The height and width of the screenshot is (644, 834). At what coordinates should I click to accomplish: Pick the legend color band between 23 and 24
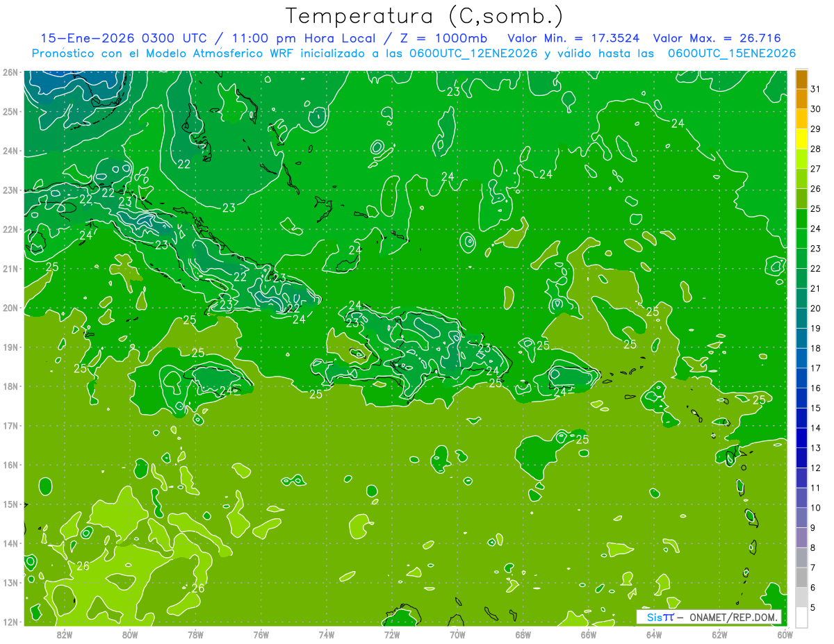[801, 239]
